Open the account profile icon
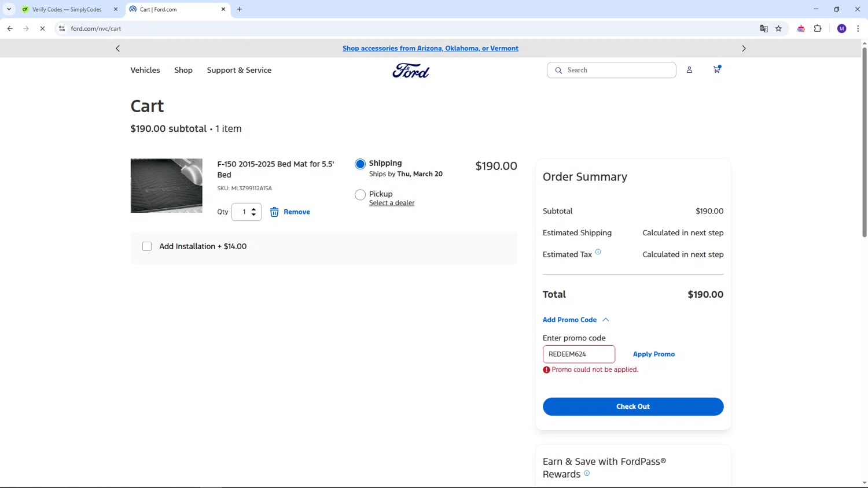Viewport: 868px width, 488px height. point(689,70)
